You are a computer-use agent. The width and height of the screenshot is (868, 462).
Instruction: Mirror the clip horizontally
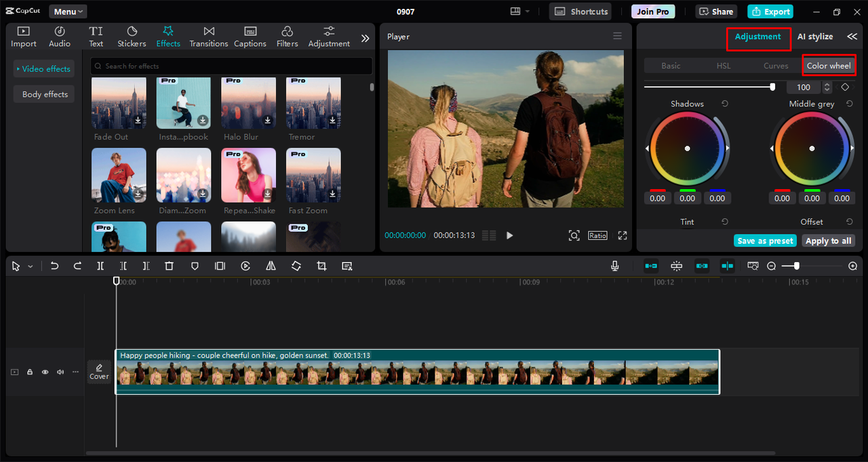tap(271, 266)
